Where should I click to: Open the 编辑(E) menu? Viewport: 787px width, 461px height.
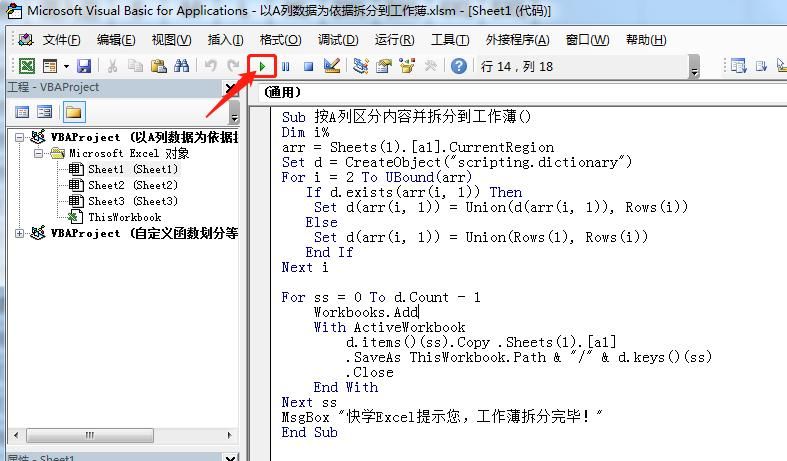pyautogui.click(x=116, y=40)
